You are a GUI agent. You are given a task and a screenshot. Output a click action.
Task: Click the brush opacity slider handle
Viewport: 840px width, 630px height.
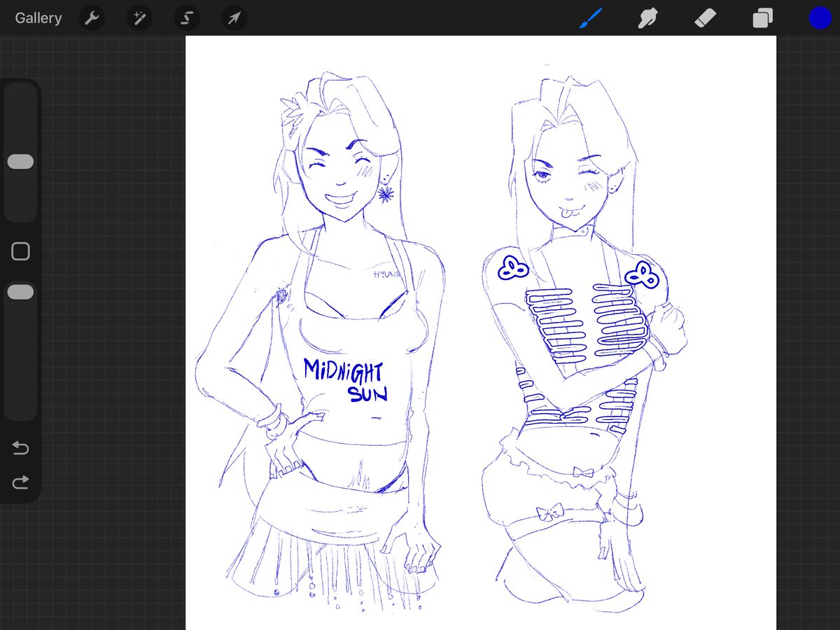click(x=20, y=293)
